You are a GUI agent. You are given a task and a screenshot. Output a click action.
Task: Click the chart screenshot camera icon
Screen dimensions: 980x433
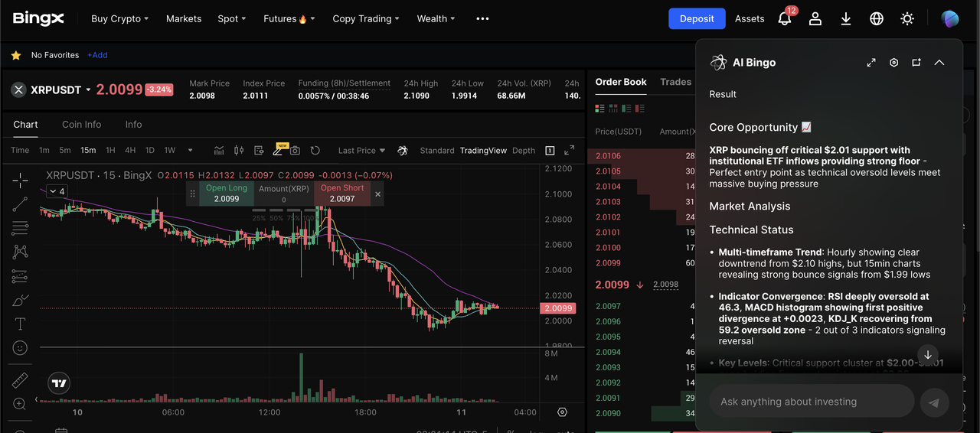(x=295, y=151)
